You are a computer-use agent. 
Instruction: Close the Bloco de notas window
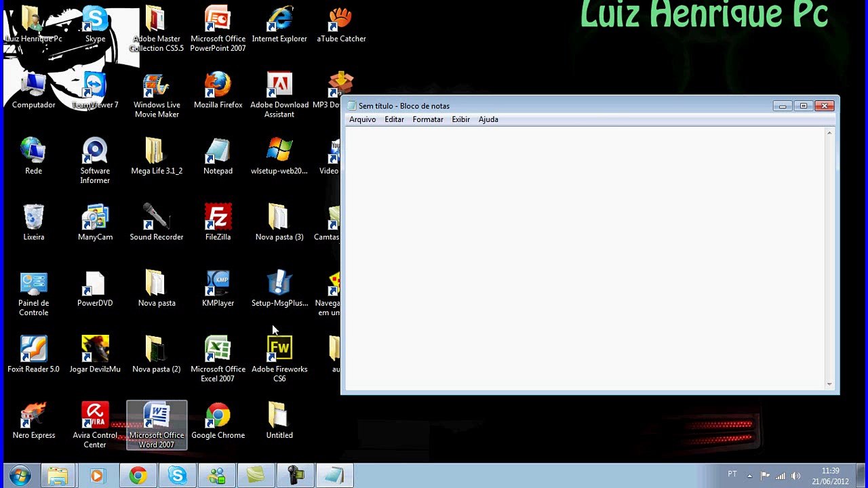[x=825, y=106]
